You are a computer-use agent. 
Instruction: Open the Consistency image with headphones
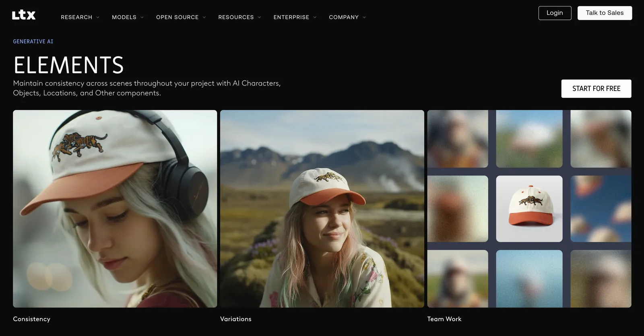[x=115, y=209]
